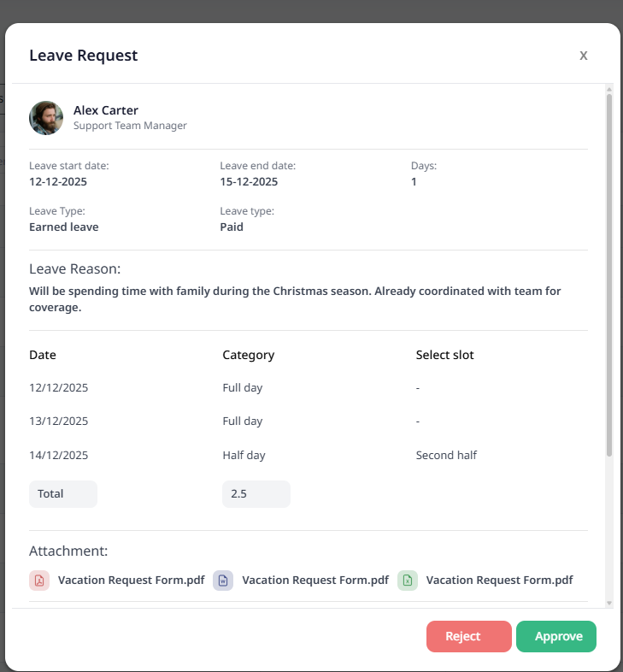This screenshot has width=623, height=672.
Task: Open the red PDF attachment icon
Action: point(39,581)
